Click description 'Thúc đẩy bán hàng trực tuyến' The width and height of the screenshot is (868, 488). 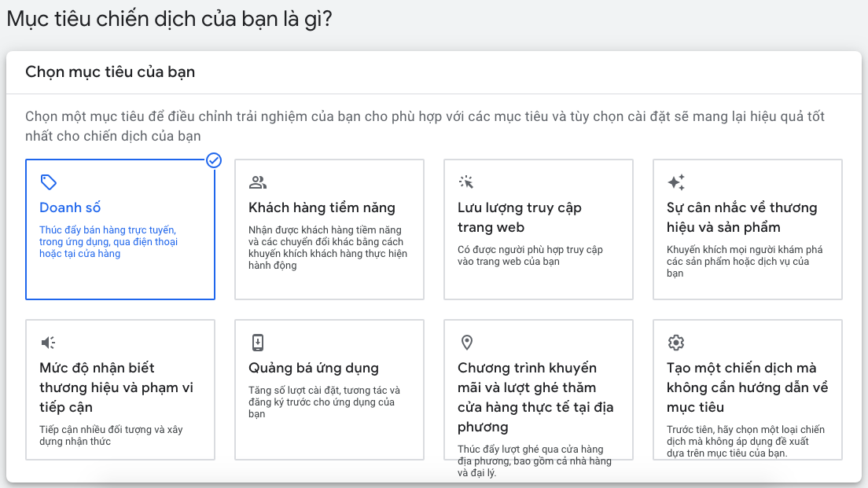coord(108,242)
